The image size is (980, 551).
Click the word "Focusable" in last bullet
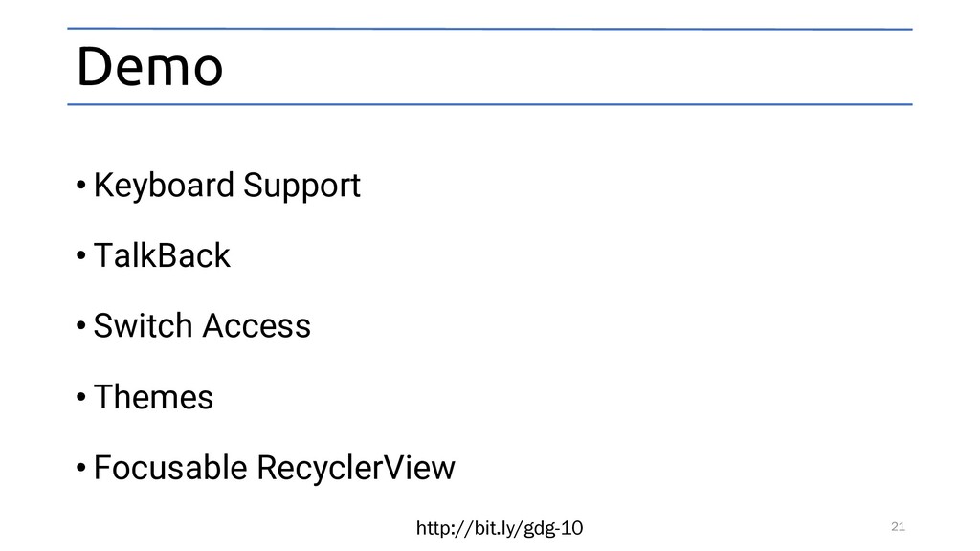(x=170, y=467)
